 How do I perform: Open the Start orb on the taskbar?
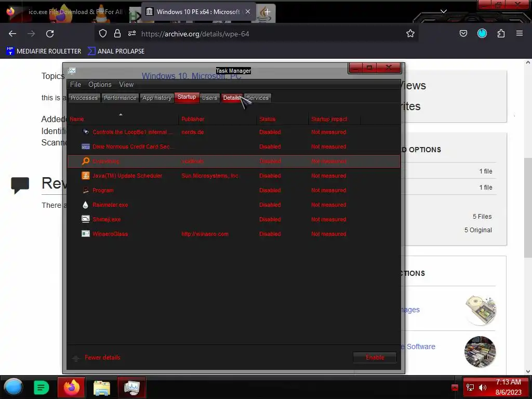tap(14, 387)
